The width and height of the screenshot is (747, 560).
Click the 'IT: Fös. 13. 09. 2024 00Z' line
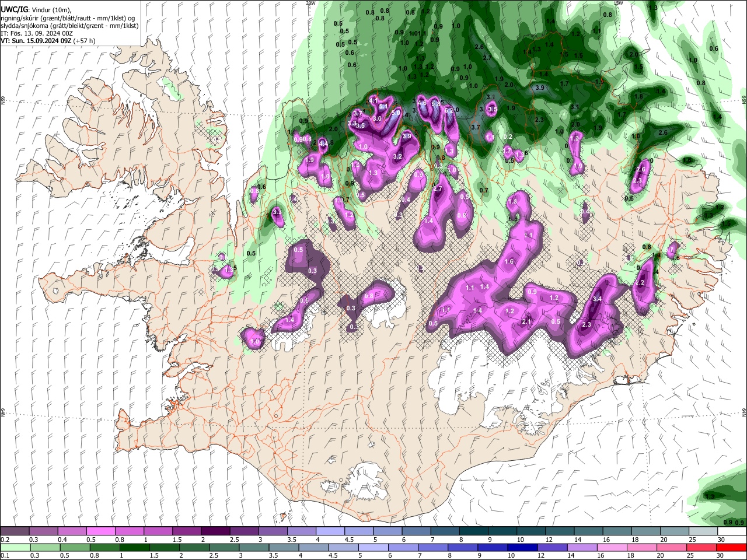click(37, 33)
